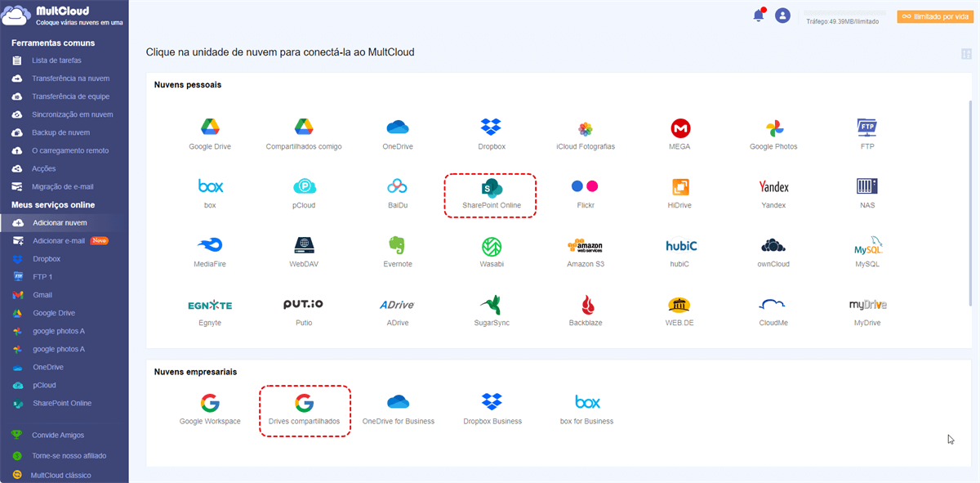Add the Flickr service
Viewport: 980px width, 483px height.
(x=585, y=193)
